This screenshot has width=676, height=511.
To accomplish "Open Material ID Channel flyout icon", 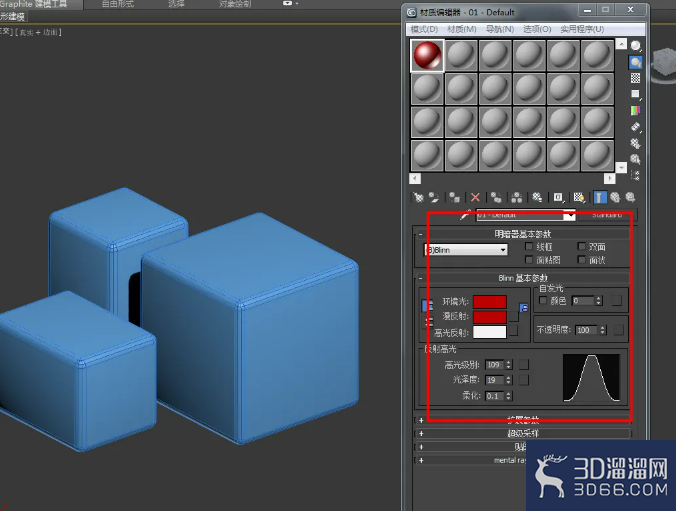I will (x=558, y=198).
